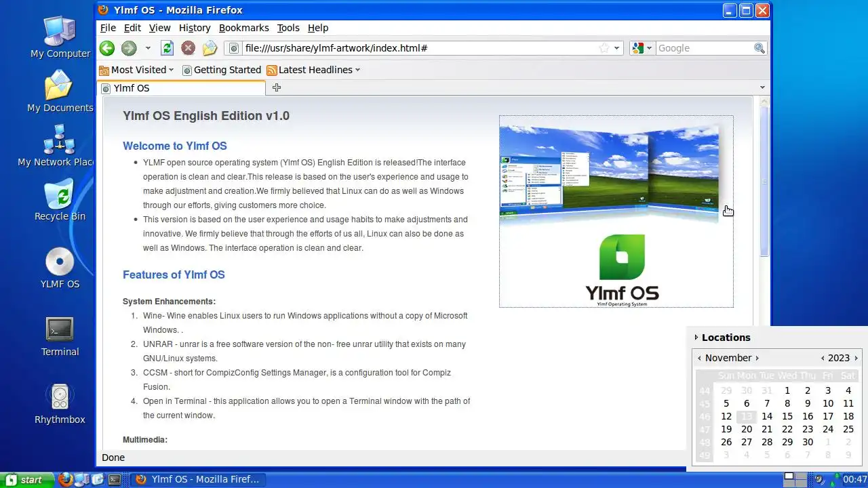Open My Documents desktop icon
This screenshot has height=488, width=868.
click(60, 92)
